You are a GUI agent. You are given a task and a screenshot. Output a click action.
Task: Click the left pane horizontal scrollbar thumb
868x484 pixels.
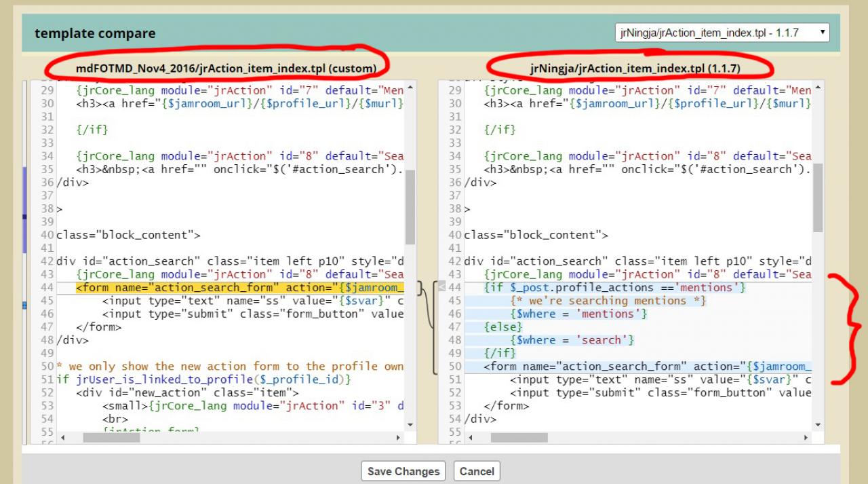pyautogui.click(x=111, y=438)
